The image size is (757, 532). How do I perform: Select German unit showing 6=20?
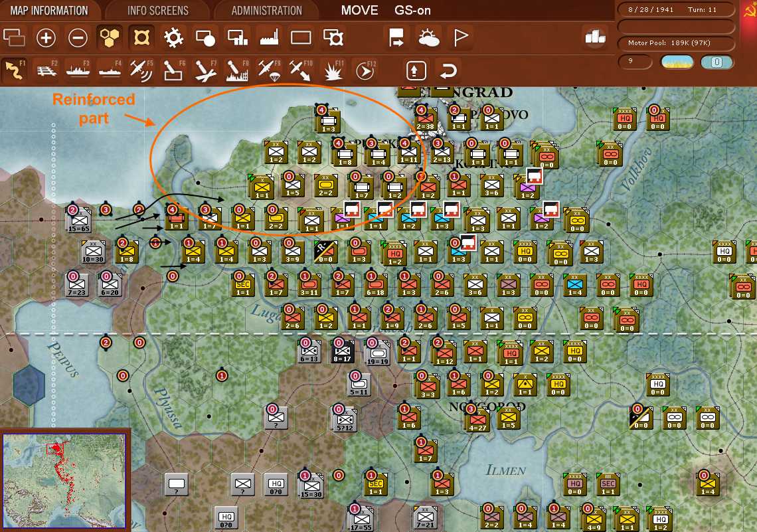pos(110,284)
